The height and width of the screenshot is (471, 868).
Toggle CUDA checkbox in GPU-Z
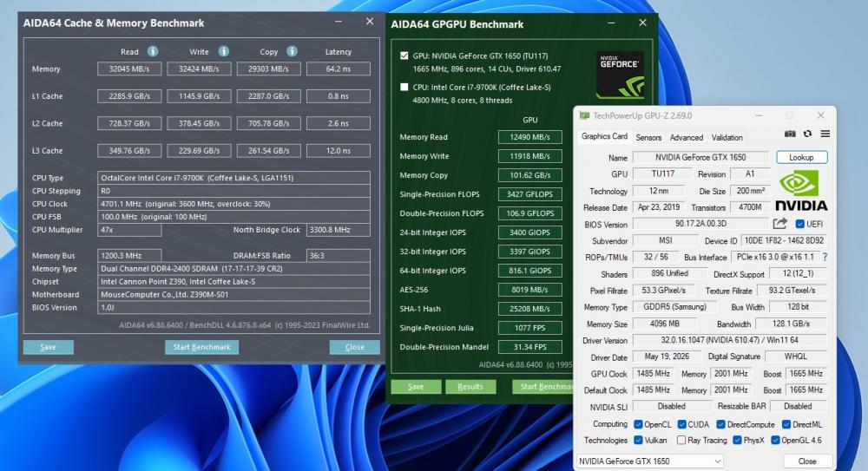click(682, 424)
